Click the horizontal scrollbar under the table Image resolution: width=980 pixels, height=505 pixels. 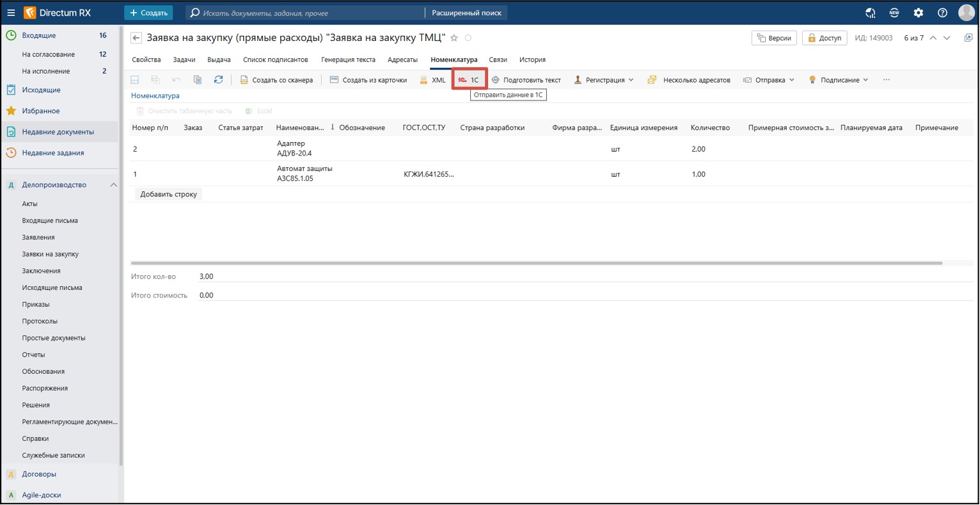(x=536, y=263)
